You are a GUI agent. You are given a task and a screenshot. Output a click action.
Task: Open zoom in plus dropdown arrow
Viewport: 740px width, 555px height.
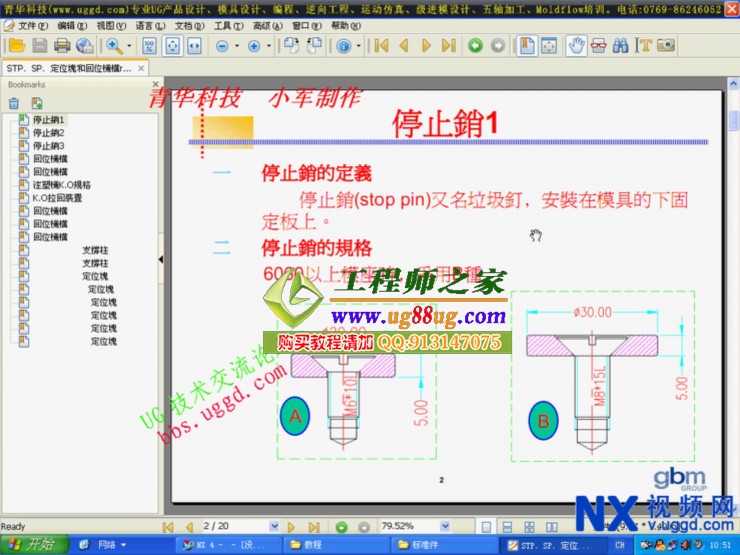269,46
